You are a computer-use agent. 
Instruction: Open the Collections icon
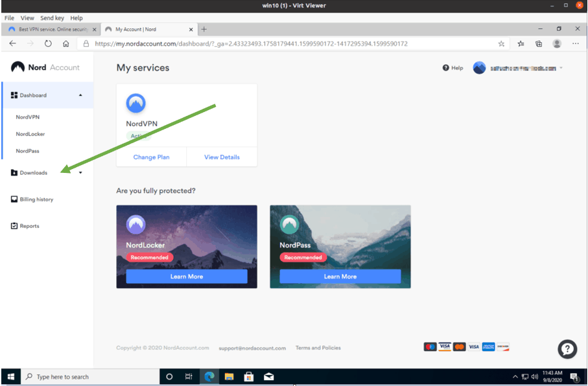[x=539, y=44]
